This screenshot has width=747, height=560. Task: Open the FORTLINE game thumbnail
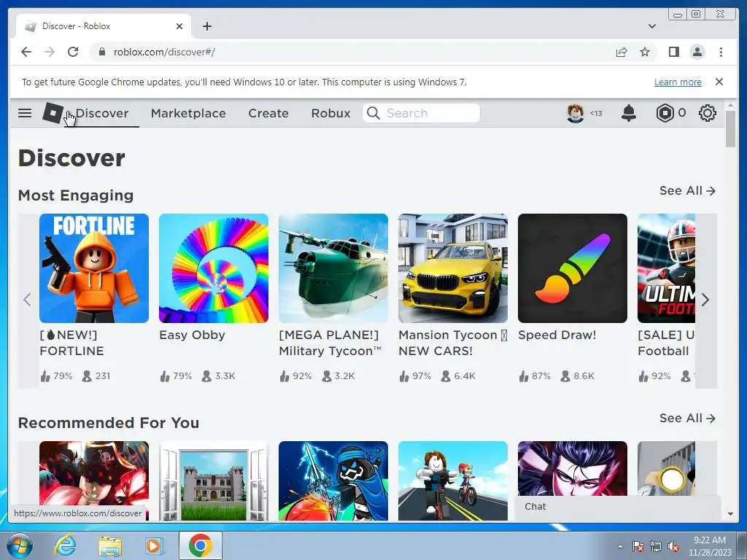94,268
